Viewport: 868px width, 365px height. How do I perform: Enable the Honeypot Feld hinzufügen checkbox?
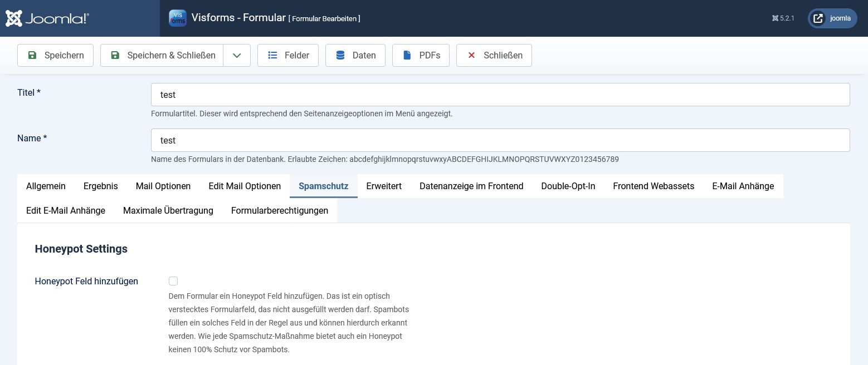(x=173, y=281)
